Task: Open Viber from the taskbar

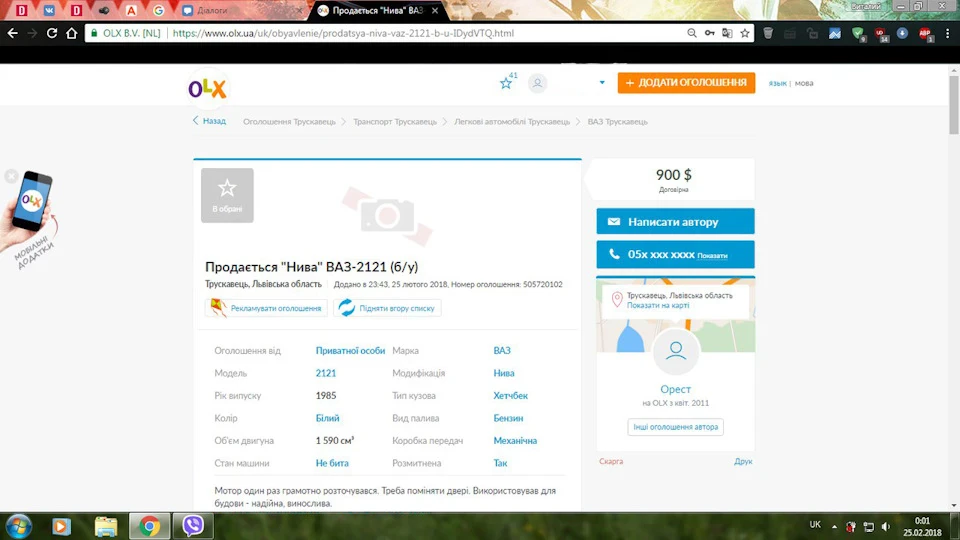Action: (x=193, y=526)
